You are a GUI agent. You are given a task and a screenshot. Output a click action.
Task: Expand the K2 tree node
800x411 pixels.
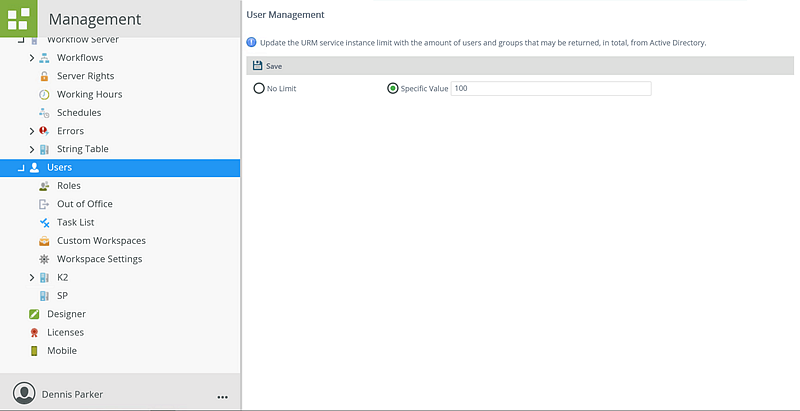32,277
